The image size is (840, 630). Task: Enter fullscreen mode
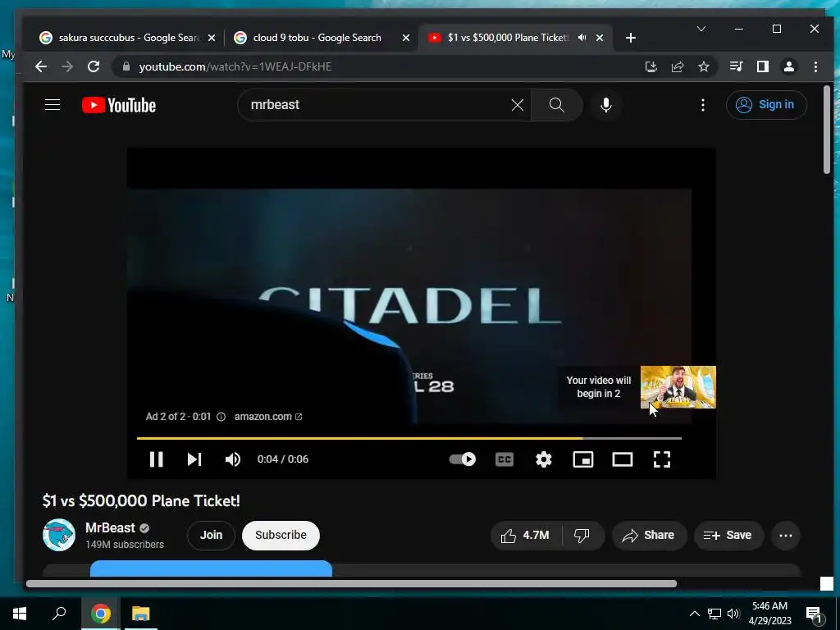[662, 459]
